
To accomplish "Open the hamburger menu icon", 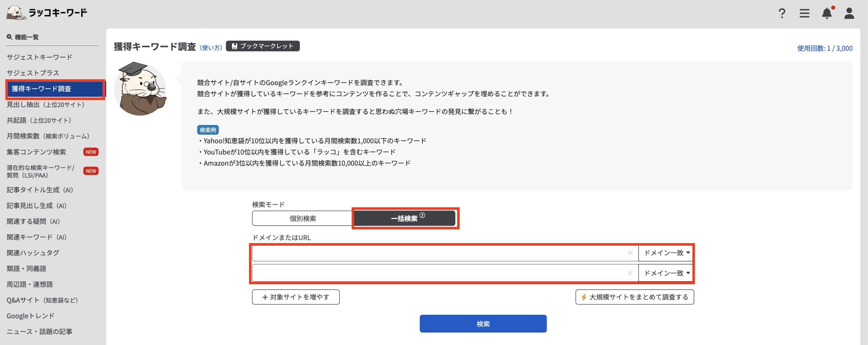I will [x=804, y=13].
